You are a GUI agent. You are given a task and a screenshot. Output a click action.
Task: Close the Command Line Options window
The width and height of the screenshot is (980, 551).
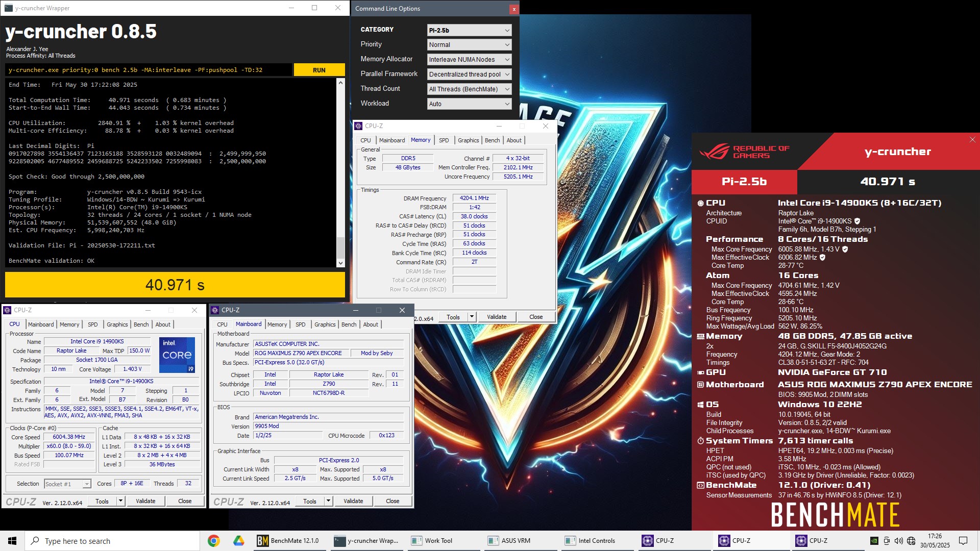[x=513, y=9]
